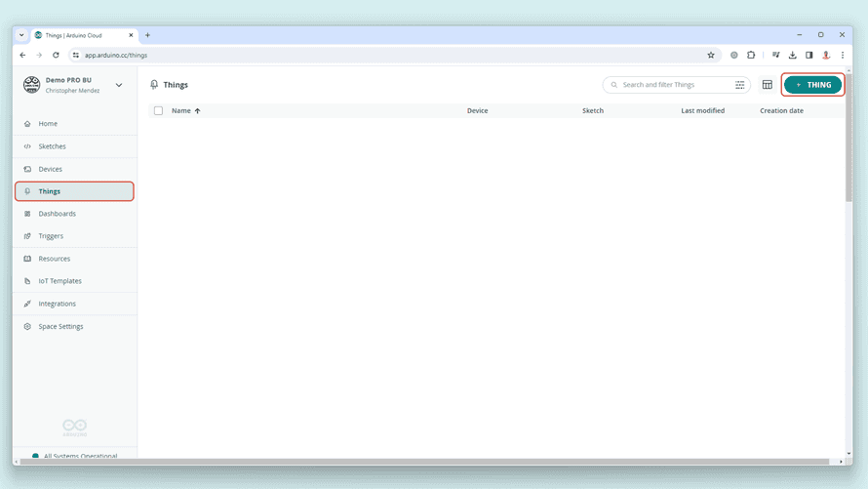Viewport: 868px width, 489px height.
Task: Focus the Search and filter Things field
Action: coord(673,85)
